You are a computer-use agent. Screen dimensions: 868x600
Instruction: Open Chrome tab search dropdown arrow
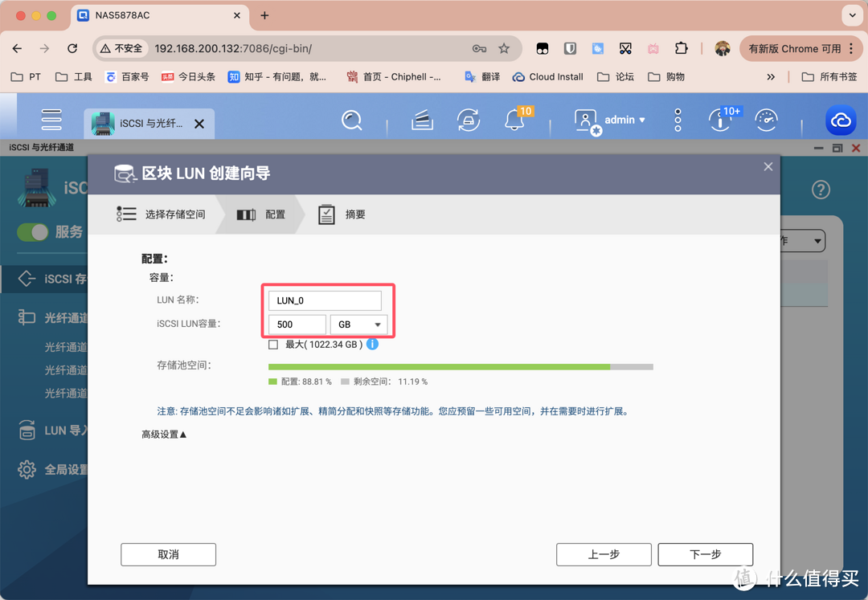(x=853, y=15)
